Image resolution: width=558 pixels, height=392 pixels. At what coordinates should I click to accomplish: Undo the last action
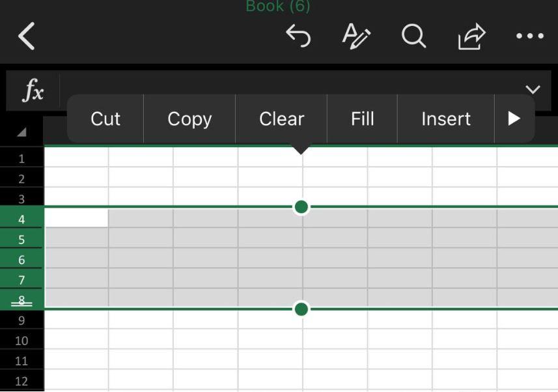point(298,36)
